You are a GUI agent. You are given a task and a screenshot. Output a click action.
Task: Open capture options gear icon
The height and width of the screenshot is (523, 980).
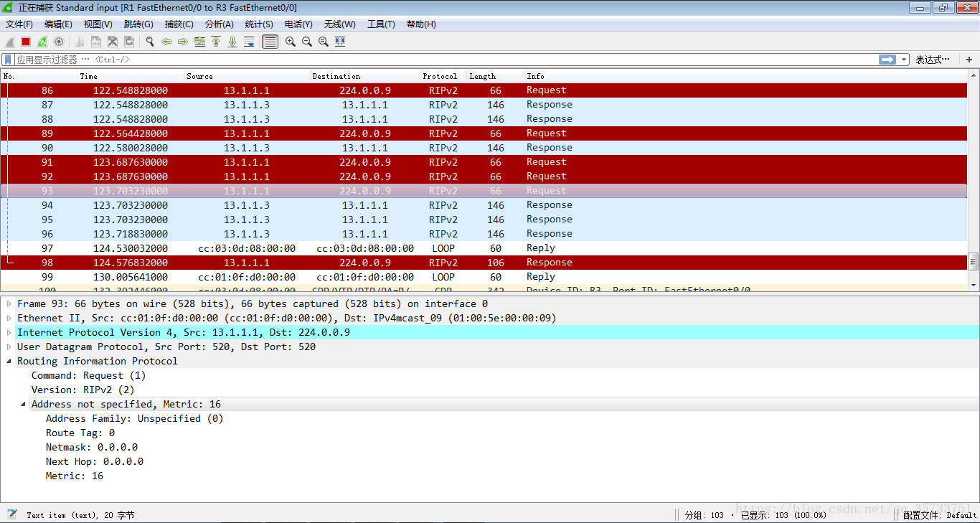(59, 42)
